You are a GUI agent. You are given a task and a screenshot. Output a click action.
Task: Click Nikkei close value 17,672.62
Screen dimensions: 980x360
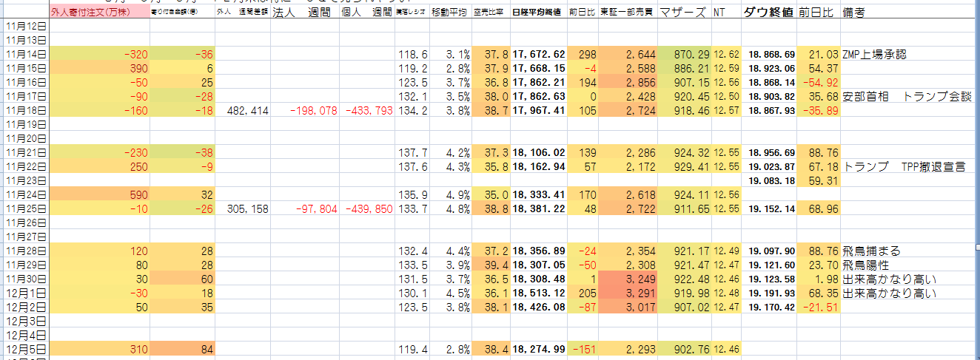click(x=537, y=54)
